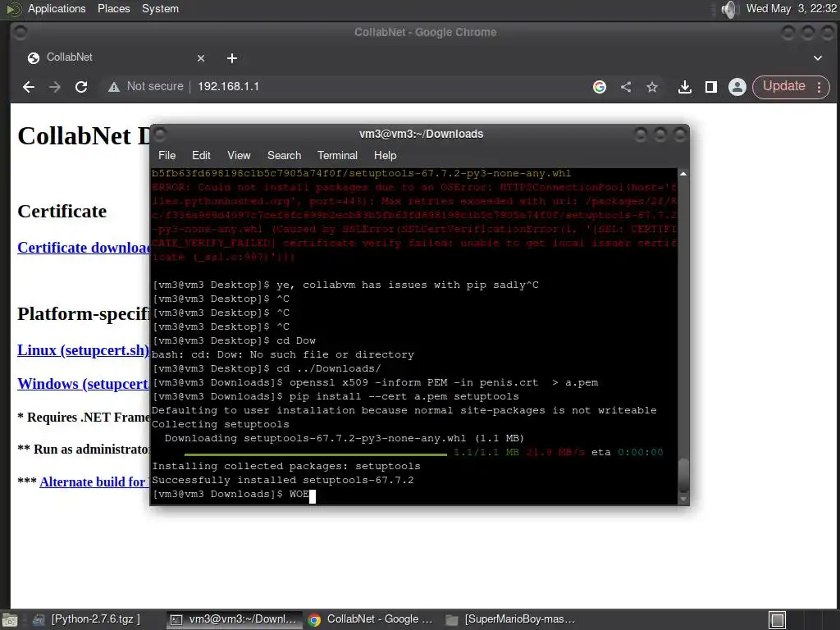Click terminal scrollbar up arrow
This screenshot has height=630, width=840.
click(x=683, y=174)
